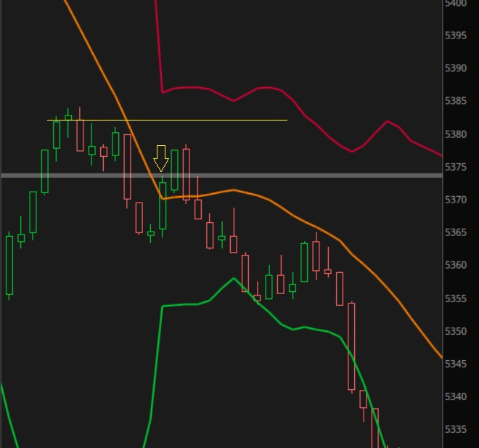Select the 5345 price axis label
Screen dimensions: 479x448
pyautogui.click(x=456, y=364)
